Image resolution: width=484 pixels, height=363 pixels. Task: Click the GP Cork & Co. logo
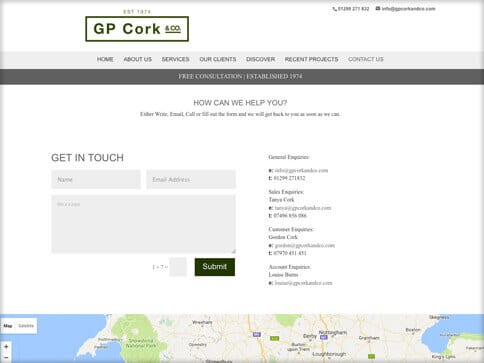137,29
